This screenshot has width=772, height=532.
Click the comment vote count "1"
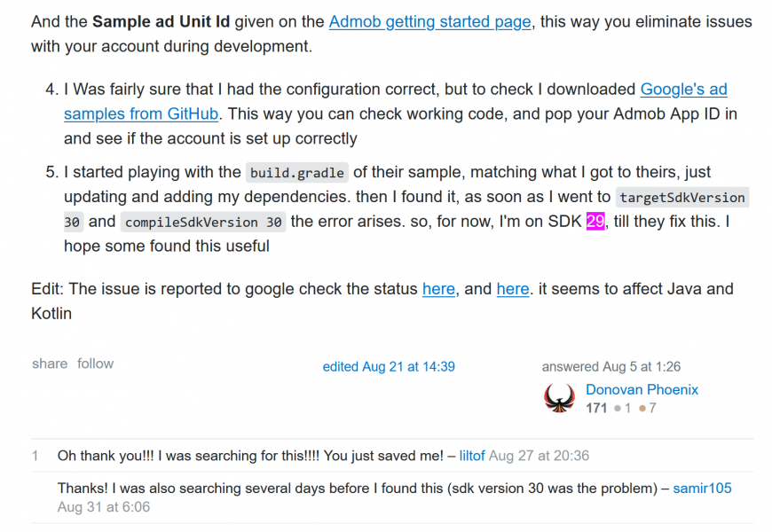pos(35,456)
